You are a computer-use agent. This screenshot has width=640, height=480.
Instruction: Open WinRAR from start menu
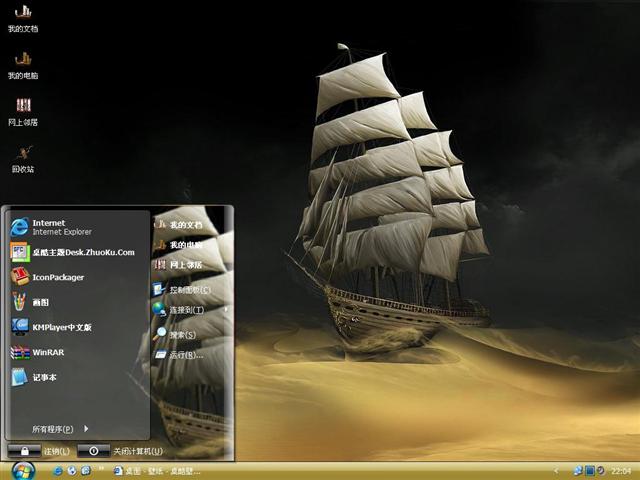tap(37, 352)
